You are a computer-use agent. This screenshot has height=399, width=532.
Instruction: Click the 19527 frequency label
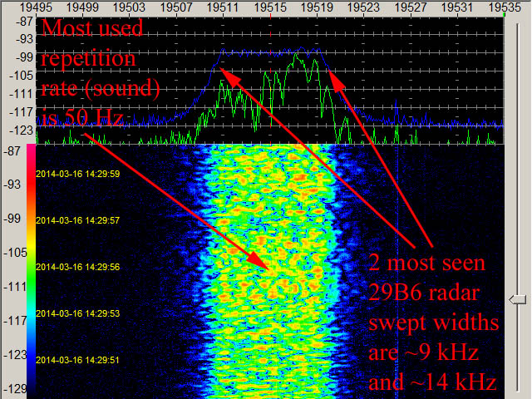click(410, 7)
